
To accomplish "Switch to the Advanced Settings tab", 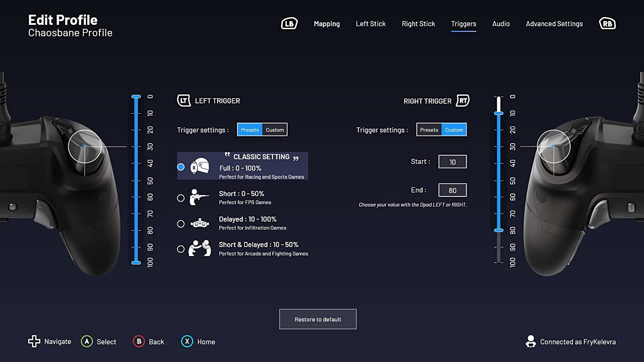I will pyautogui.click(x=554, y=24).
